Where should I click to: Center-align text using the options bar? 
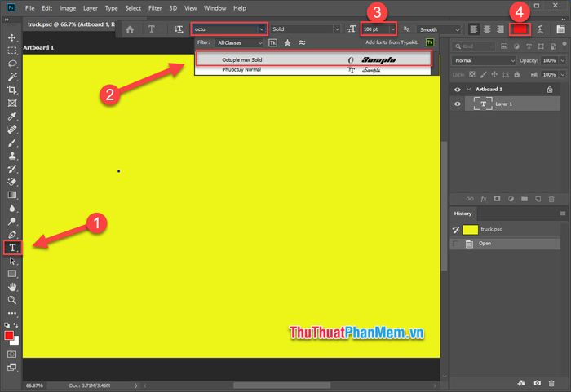tap(487, 29)
